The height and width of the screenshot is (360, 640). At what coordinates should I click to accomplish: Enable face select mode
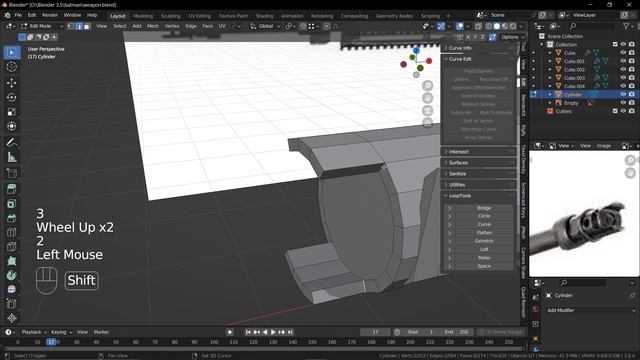point(87,26)
